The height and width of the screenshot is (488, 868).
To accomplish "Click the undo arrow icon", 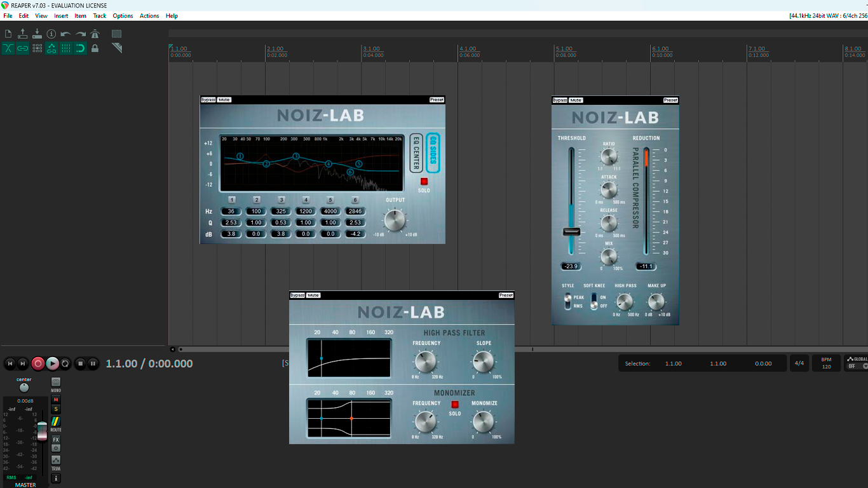I will pos(66,34).
